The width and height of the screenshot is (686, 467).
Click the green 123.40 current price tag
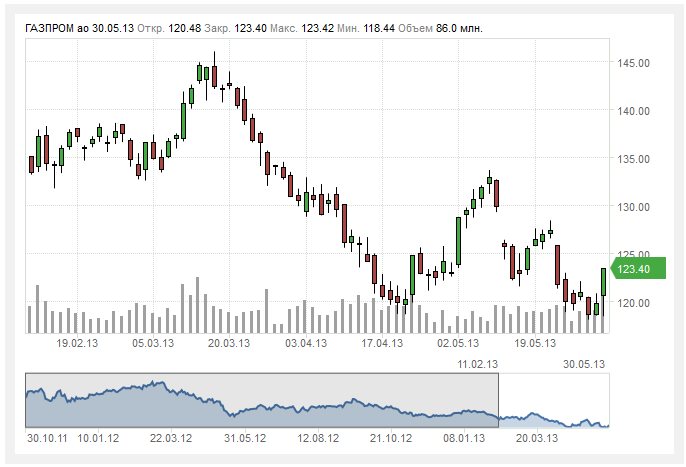coord(638,268)
